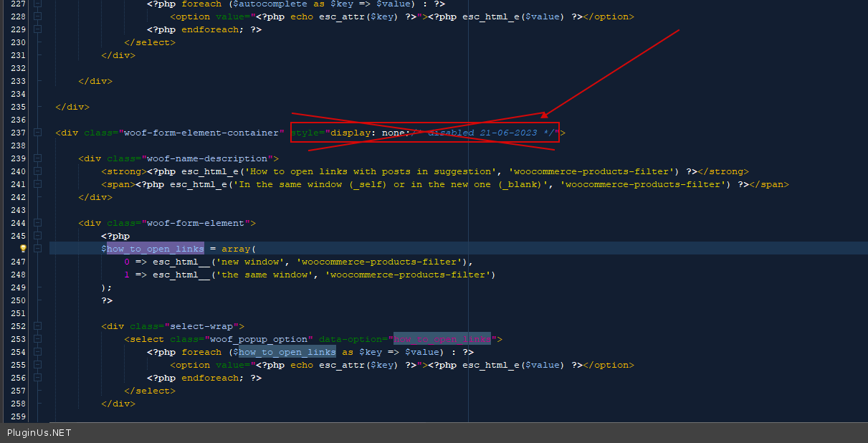Toggle fold marker beside the array declaration line
The height and width of the screenshot is (443, 868).
[37, 249]
